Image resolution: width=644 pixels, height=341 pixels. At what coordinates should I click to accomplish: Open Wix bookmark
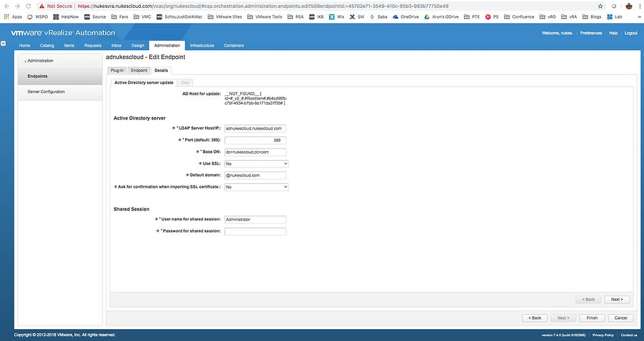click(336, 17)
